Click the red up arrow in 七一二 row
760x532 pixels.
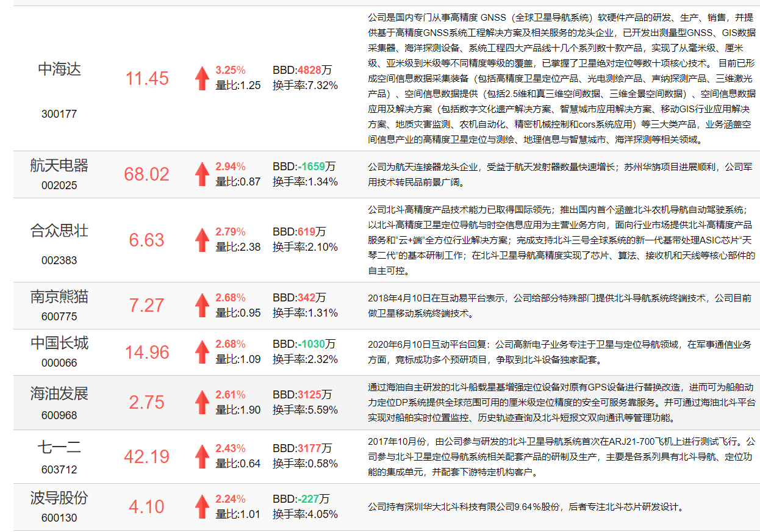202,456
